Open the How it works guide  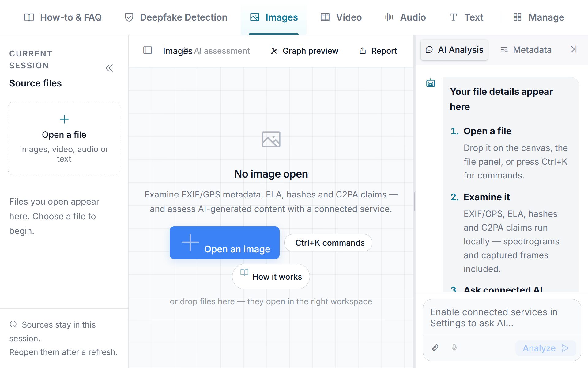pos(271,277)
